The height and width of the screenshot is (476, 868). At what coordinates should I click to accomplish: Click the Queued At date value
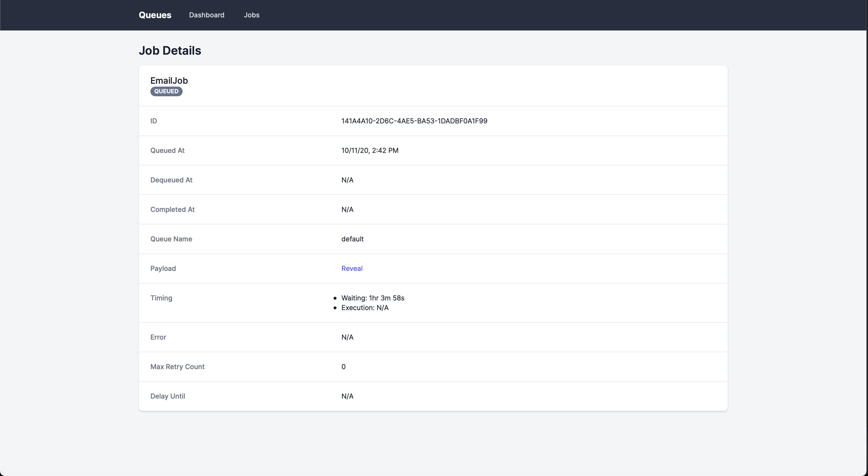[x=370, y=150]
